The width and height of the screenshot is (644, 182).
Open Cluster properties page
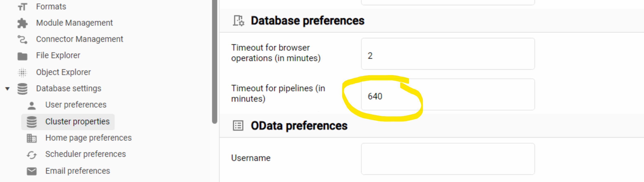(x=77, y=122)
